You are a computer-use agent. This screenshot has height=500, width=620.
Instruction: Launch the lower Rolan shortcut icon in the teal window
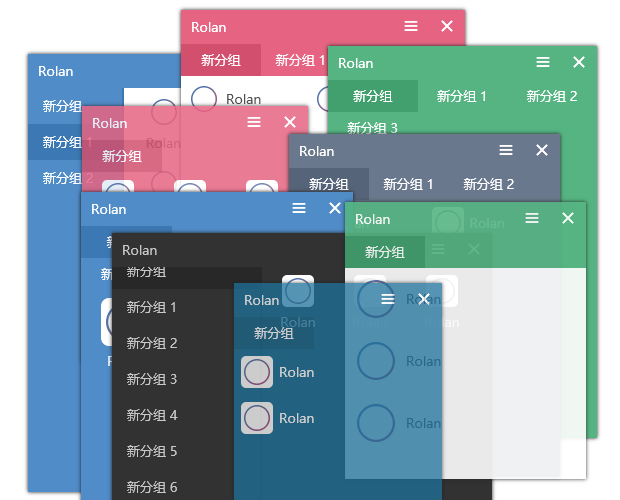(x=257, y=418)
